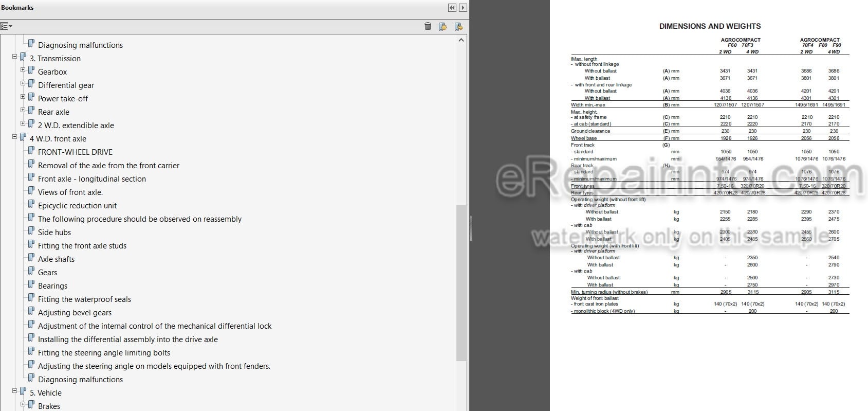
Task: Expand the Power take-off bookmark
Action: tap(23, 97)
